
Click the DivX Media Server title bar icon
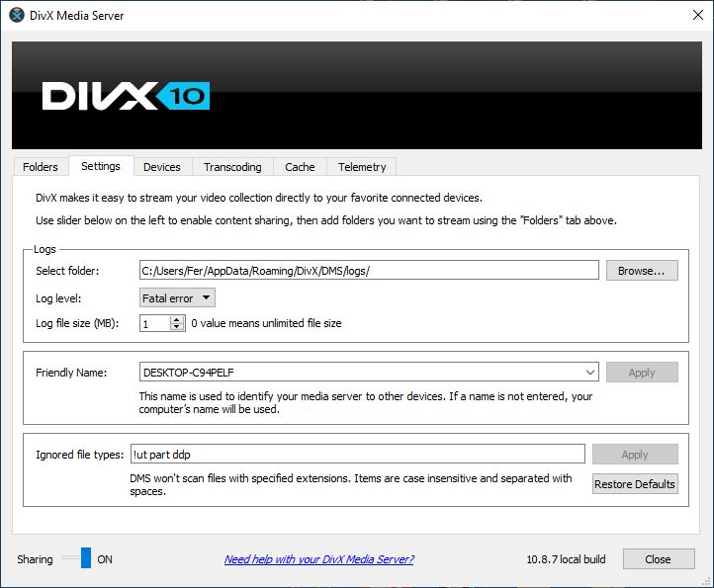(x=17, y=15)
